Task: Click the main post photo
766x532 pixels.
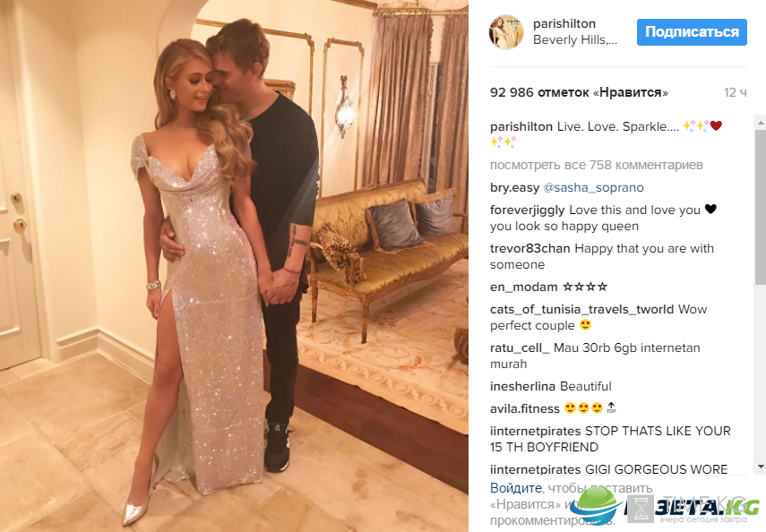Action: coord(234,266)
